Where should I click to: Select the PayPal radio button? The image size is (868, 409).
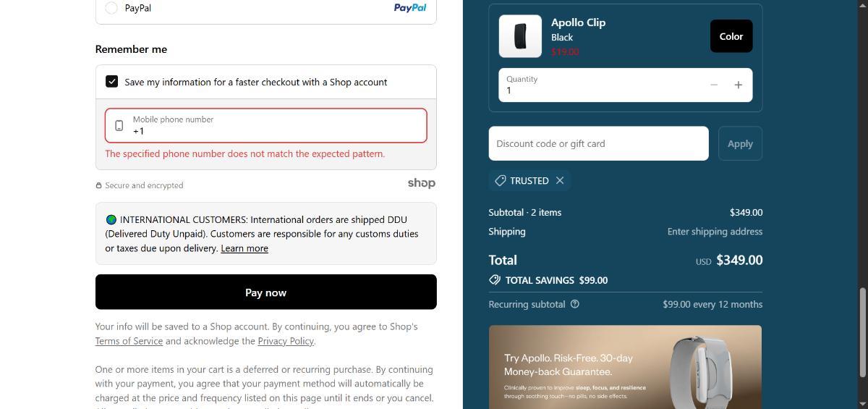tap(111, 8)
